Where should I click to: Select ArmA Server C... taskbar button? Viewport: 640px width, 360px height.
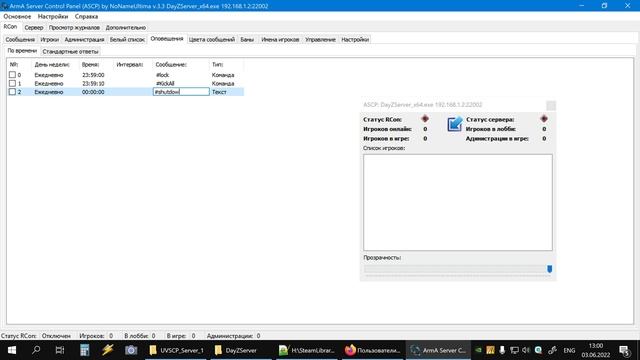click(438, 350)
